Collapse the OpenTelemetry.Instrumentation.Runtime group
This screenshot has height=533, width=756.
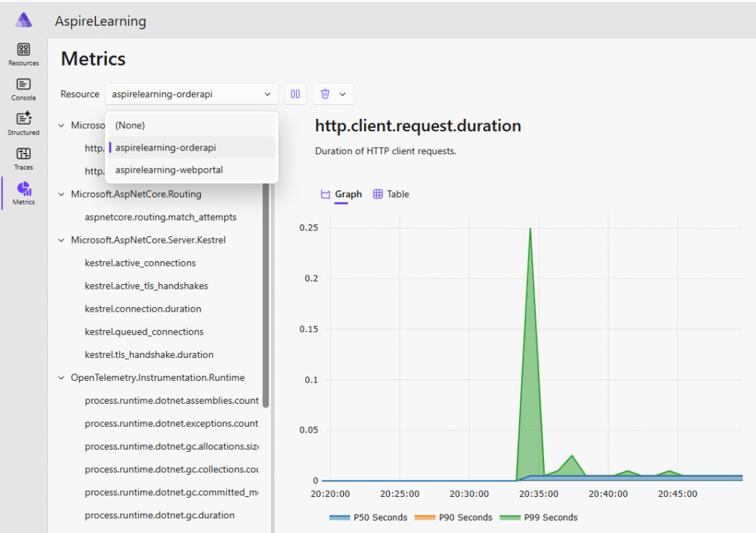[61, 378]
